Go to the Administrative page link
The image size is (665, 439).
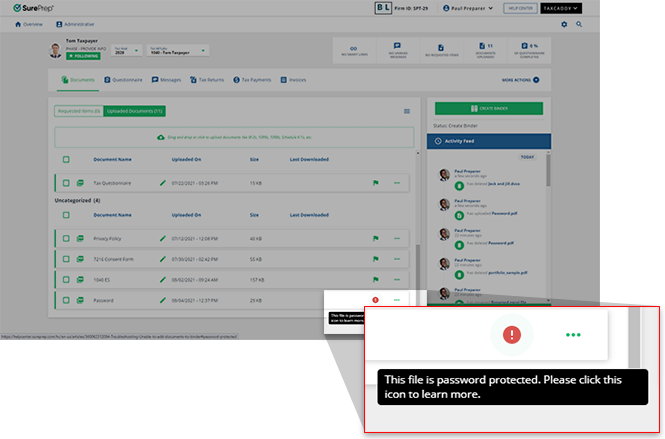(x=75, y=24)
